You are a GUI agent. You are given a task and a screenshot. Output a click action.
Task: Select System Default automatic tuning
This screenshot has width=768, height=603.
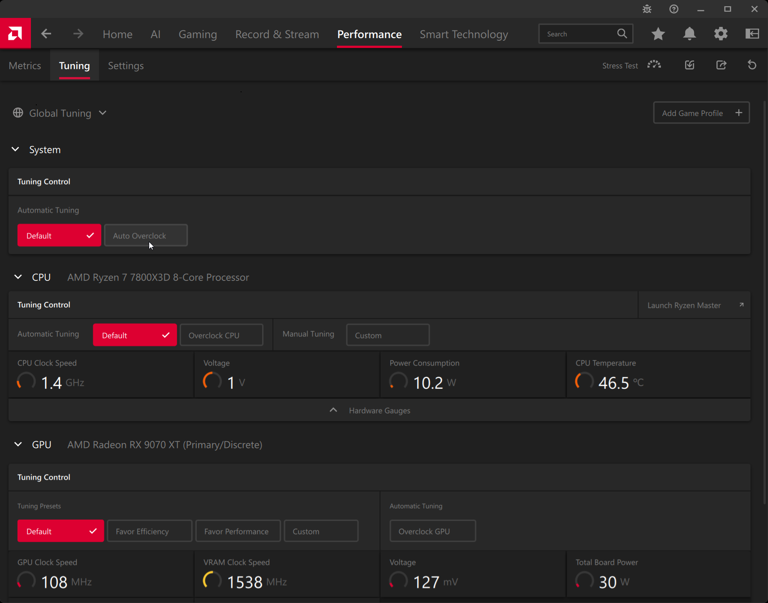(59, 235)
